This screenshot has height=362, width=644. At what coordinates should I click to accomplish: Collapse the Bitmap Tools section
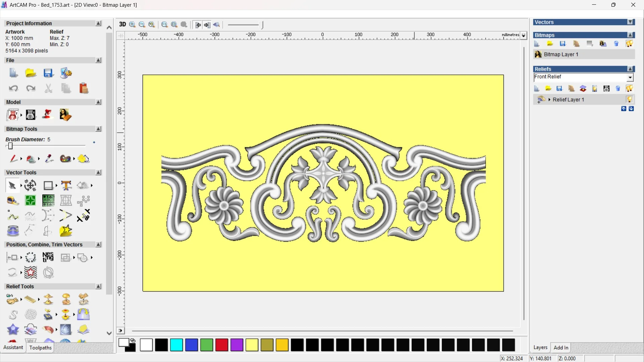pyautogui.click(x=98, y=129)
